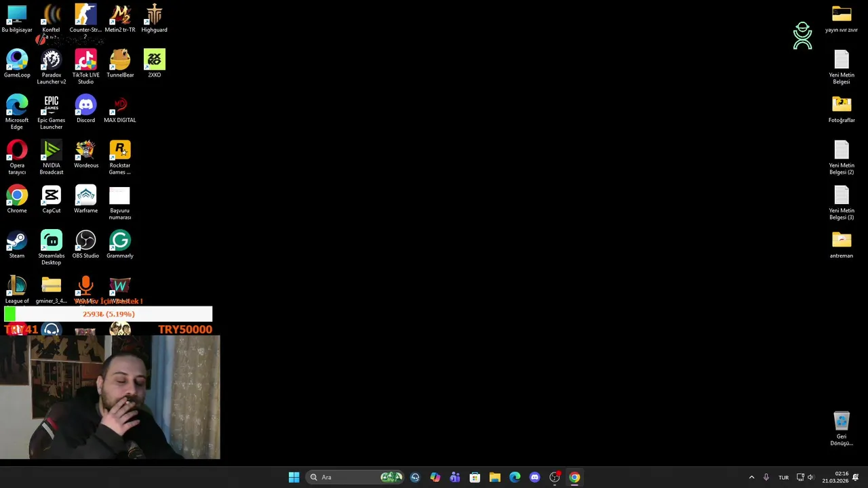The width and height of the screenshot is (868, 488).
Task: Launch the Konftel shortcut
Action: [x=51, y=19]
